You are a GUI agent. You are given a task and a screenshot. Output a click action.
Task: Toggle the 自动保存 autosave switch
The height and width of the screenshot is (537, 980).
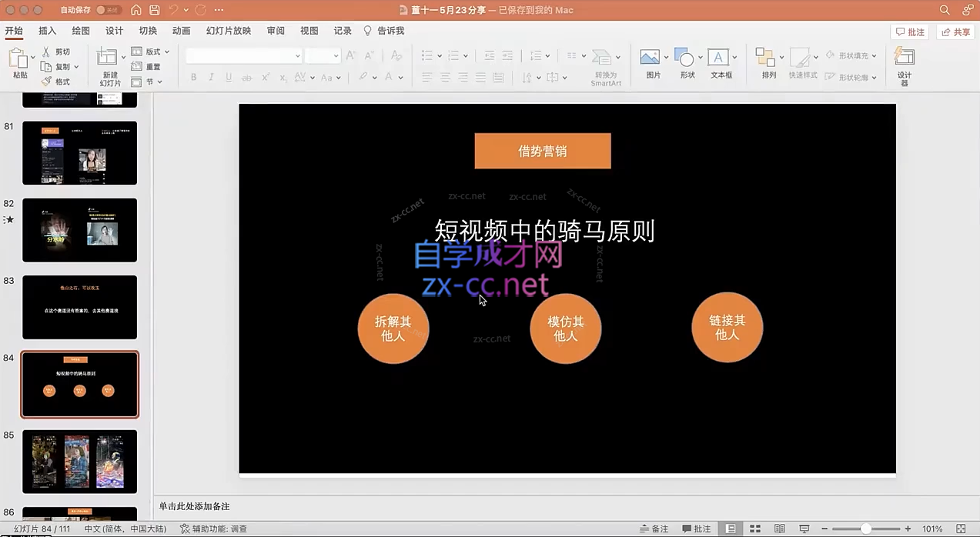[109, 10]
